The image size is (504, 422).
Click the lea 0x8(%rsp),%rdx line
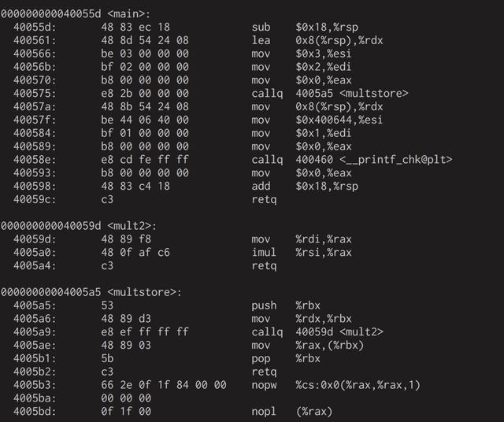coord(198,40)
